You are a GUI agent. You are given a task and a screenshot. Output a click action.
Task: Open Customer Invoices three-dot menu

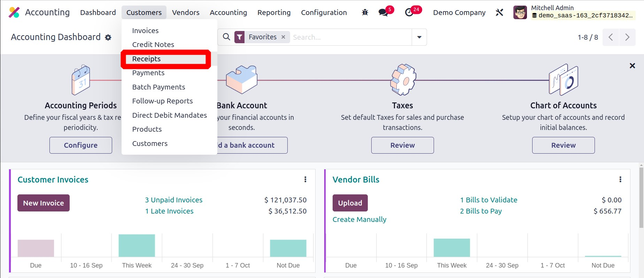tap(305, 179)
